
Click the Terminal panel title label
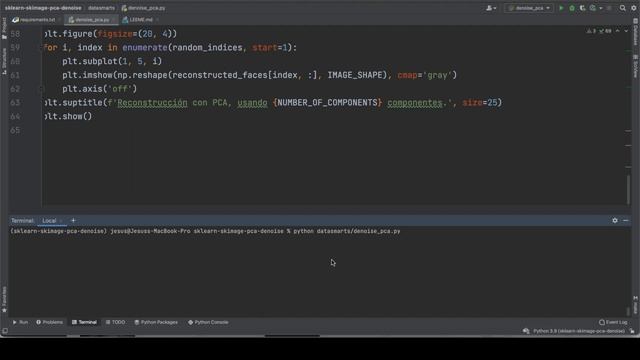[x=22, y=220]
